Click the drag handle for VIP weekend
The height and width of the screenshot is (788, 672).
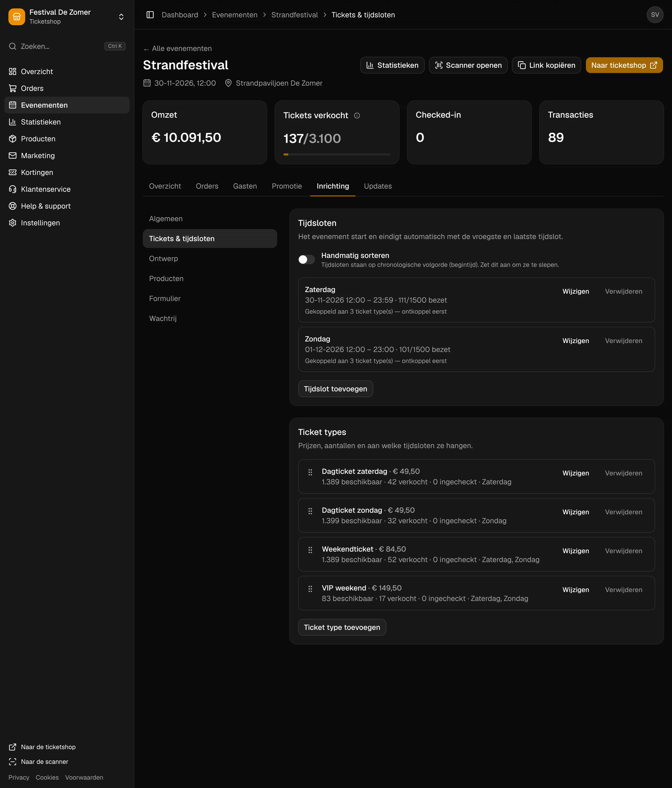point(310,589)
